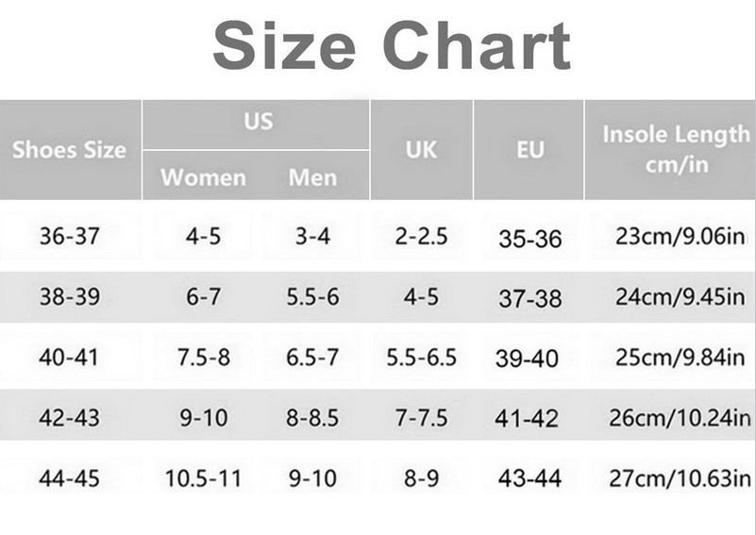Screen dimensions: 756x535
Task: Click the 10.5-11 women's size cell
Action: (203, 477)
